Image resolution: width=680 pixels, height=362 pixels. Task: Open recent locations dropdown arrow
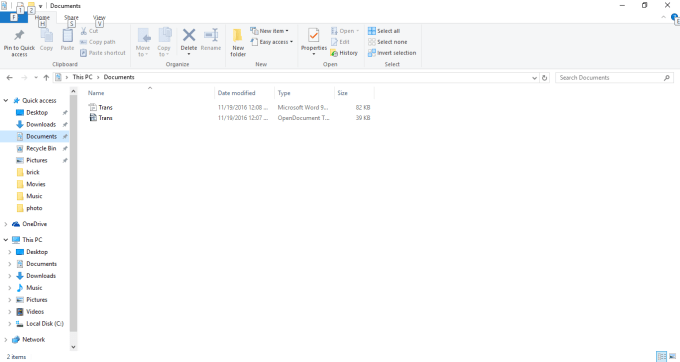pyautogui.click(x=36, y=78)
